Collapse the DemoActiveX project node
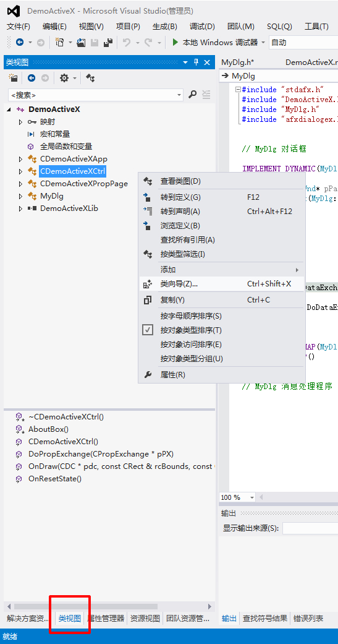The height and width of the screenshot is (644, 338). pos(9,109)
